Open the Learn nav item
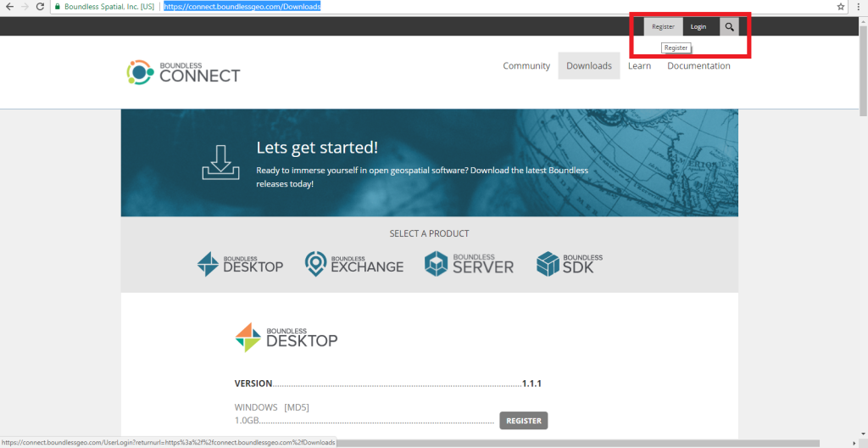The height and width of the screenshot is (448, 868). pyautogui.click(x=639, y=66)
